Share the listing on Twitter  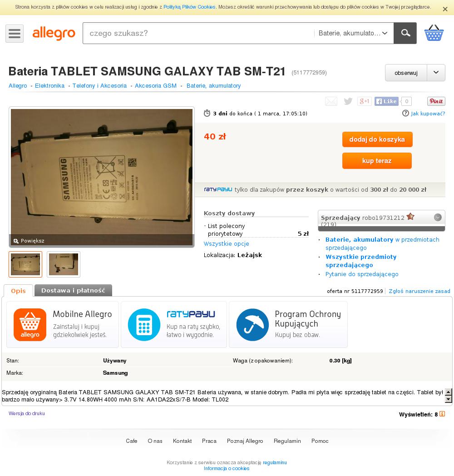[x=348, y=101]
